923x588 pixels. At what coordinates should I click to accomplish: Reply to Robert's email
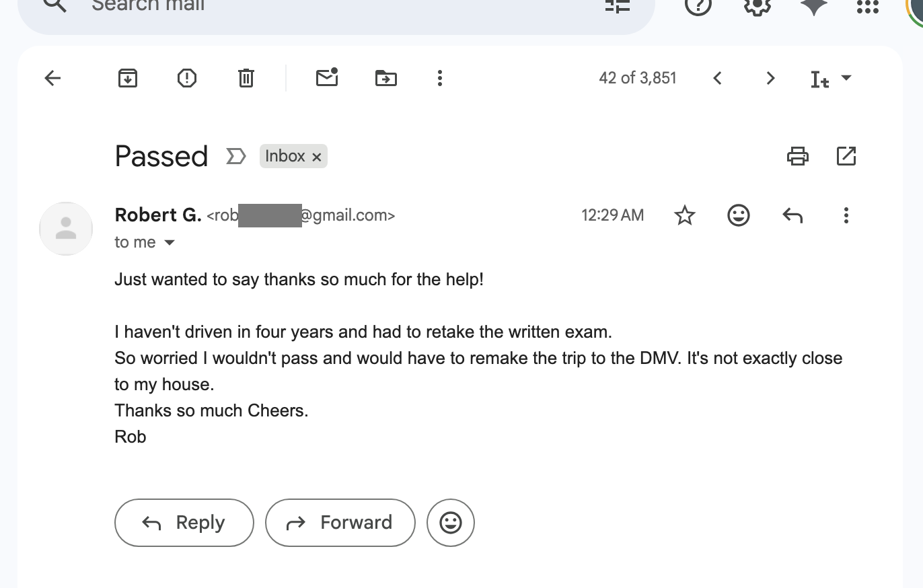184,523
